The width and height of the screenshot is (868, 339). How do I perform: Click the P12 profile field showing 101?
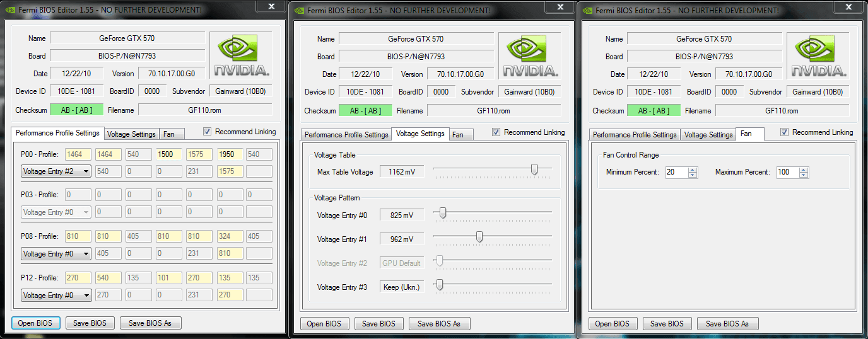pyautogui.click(x=168, y=278)
